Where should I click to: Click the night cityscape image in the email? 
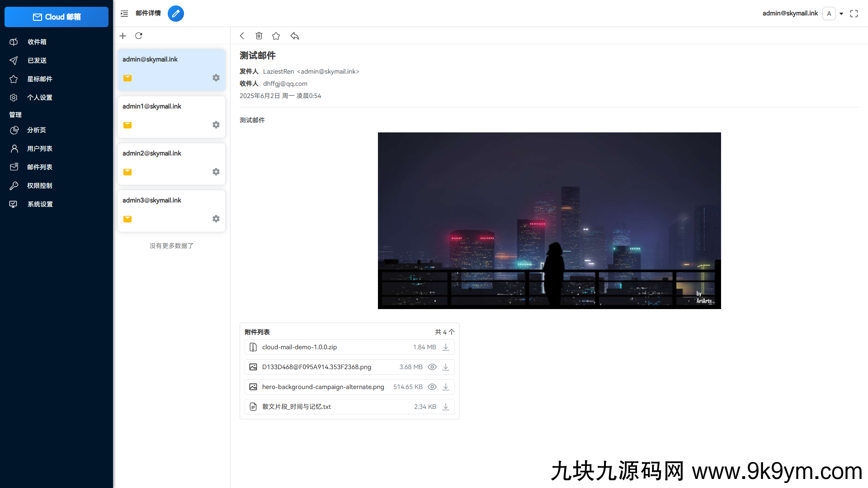[549, 221]
